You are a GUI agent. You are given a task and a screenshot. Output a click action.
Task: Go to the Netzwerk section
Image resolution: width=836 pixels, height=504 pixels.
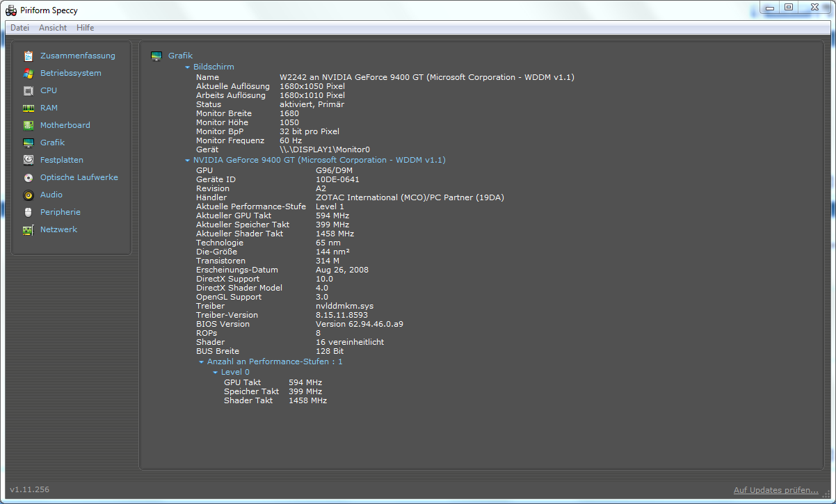click(58, 229)
